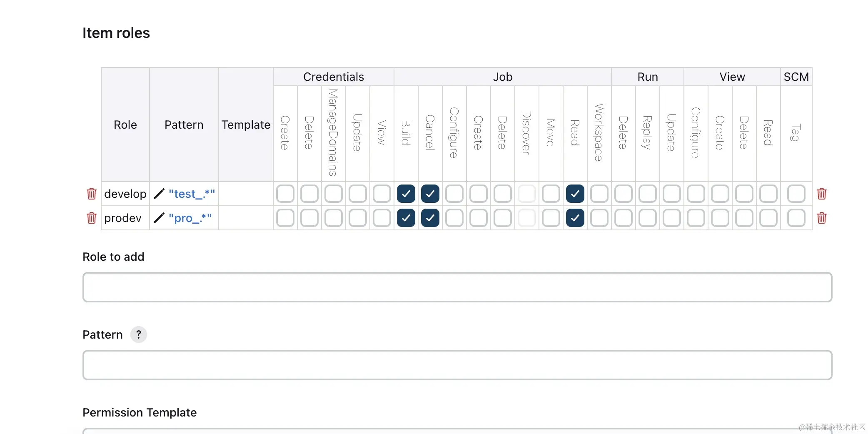Disable Job Read for develop role

575,194
